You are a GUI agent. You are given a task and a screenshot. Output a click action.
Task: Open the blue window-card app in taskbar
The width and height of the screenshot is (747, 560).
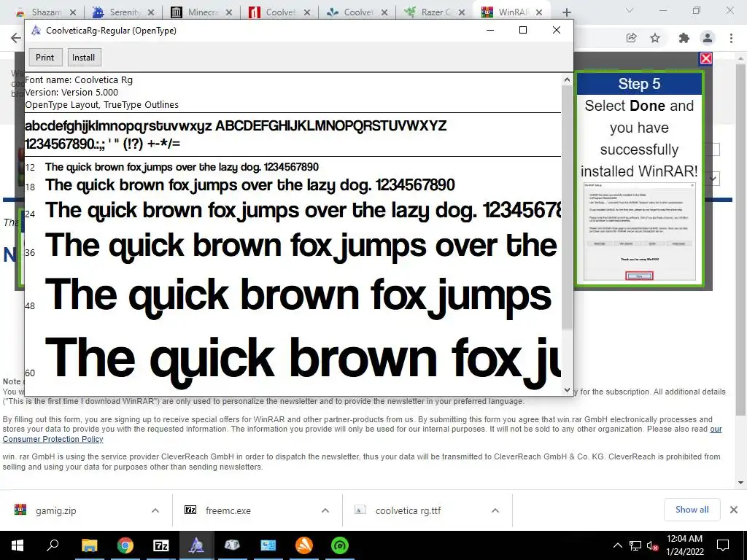click(x=268, y=545)
